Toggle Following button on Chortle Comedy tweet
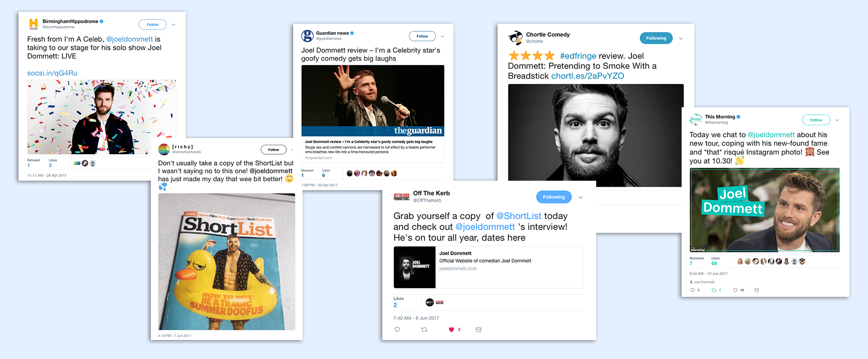 coord(656,38)
